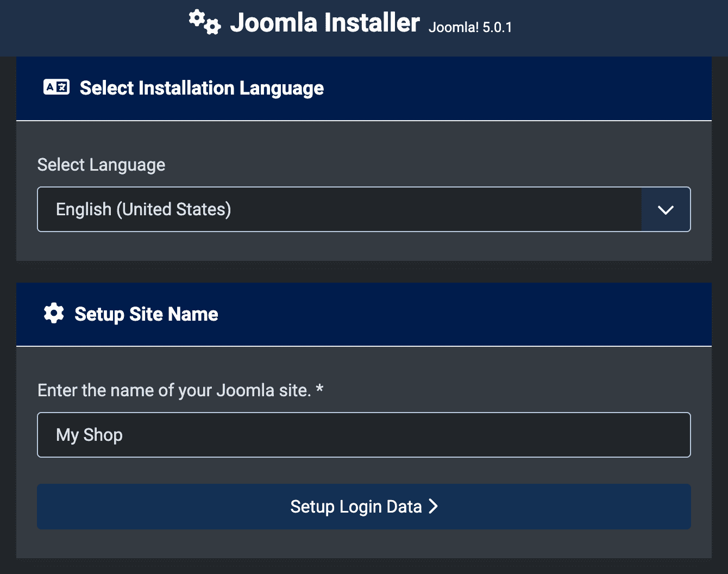The height and width of the screenshot is (574, 728).
Task: Focus the Joomla site name field
Action: click(364, 435)
